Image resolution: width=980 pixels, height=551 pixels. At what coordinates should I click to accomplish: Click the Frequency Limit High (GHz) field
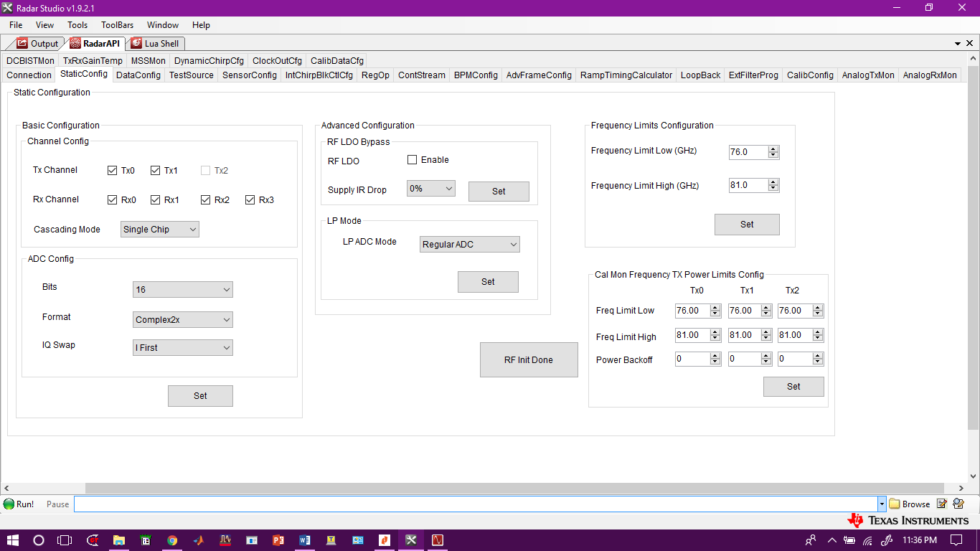(x=748, y=185)
